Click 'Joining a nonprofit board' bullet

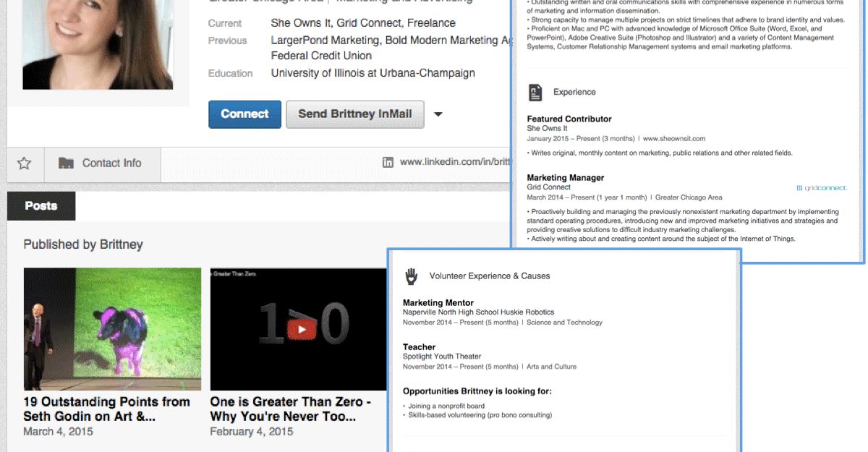coord(446,406)
